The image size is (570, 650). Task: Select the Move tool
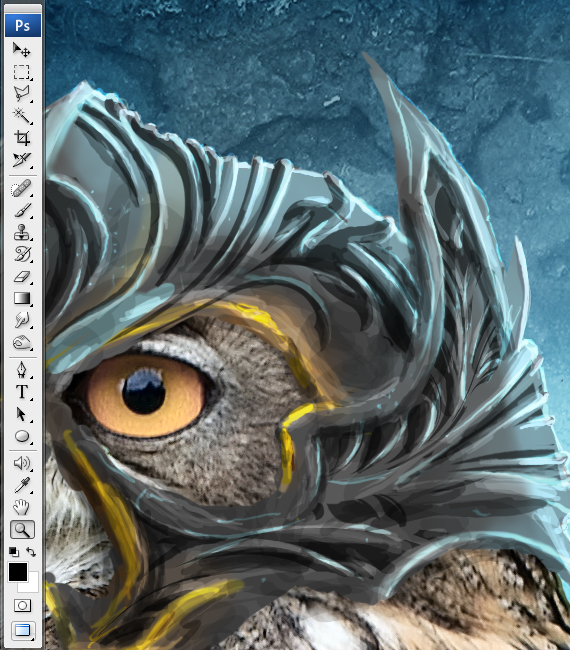[x=22, y=50]
